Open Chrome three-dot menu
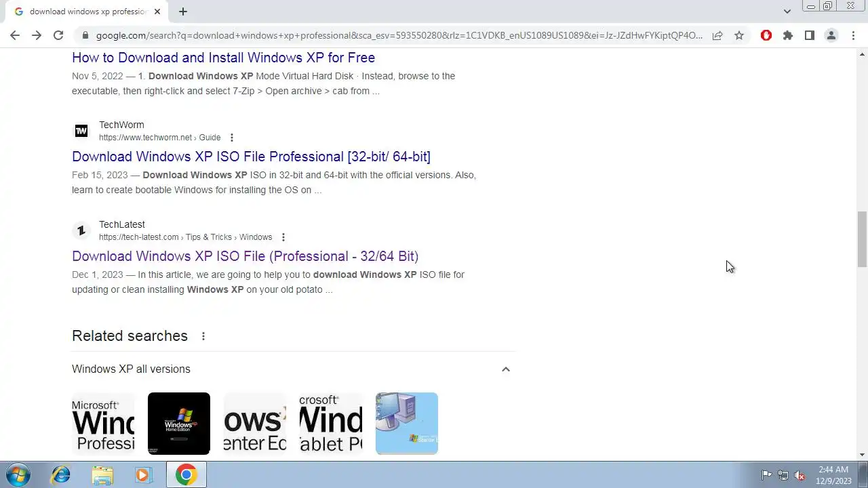This screenshot has height=488, width=868. click(853, 35)
